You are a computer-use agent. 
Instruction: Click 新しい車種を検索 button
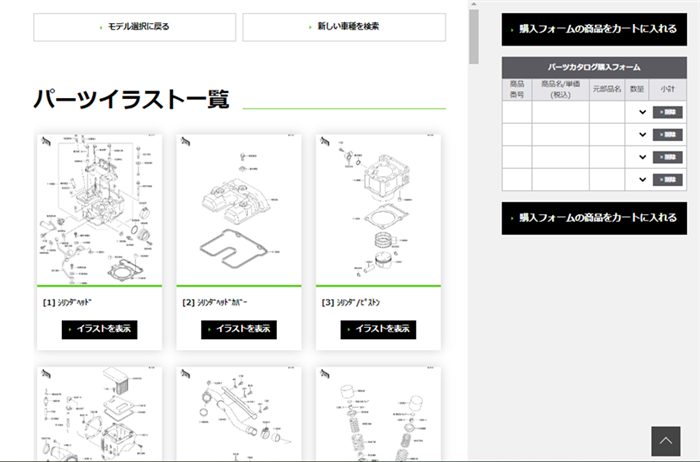344,27
